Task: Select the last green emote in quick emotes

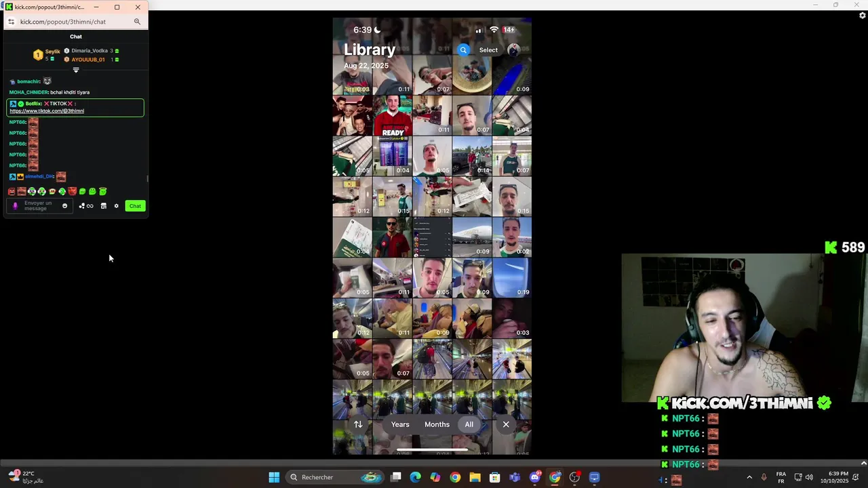Action: tap(103, 192)
